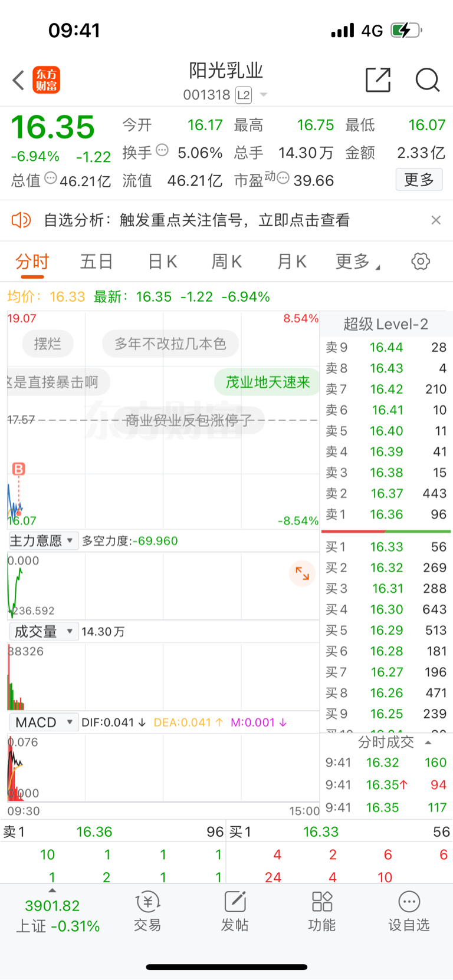Screen dimensions: 453x980
Task: Expand stock code dropdown arrow
Action: [x=264, y=95]
